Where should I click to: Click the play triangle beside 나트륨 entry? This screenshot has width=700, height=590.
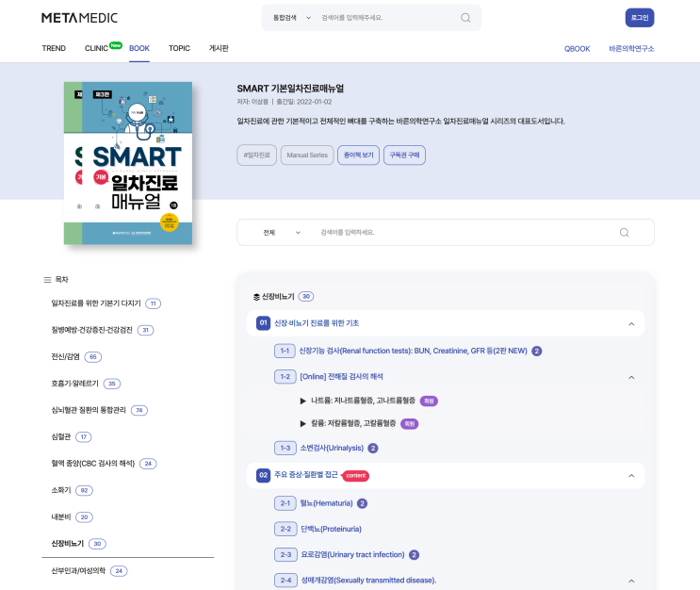[x=303, y=402]
